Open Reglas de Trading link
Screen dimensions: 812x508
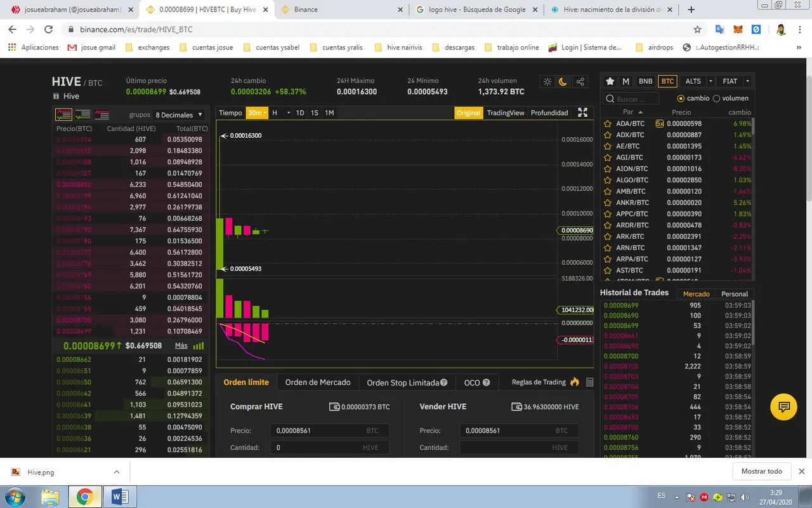click(x=539, y=382)
